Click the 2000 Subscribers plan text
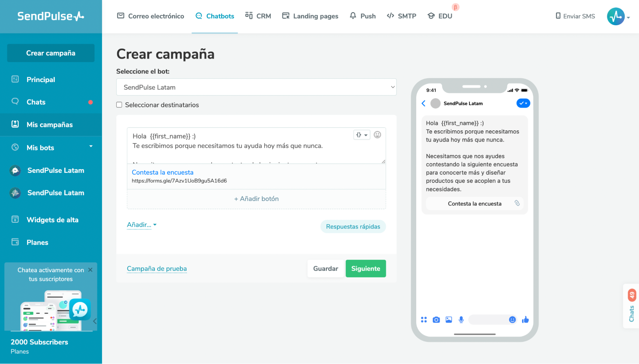The image size is (639, 364). [39, 342]
